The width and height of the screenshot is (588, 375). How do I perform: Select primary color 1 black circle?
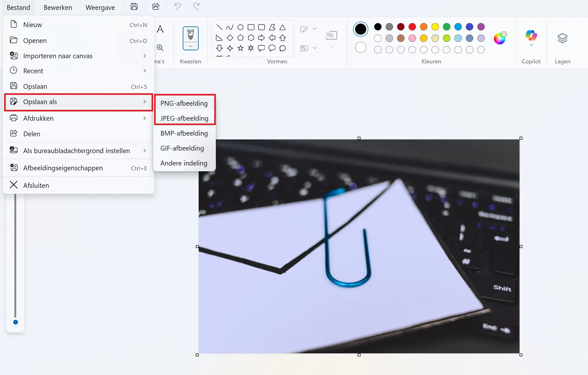pos(360,29)
